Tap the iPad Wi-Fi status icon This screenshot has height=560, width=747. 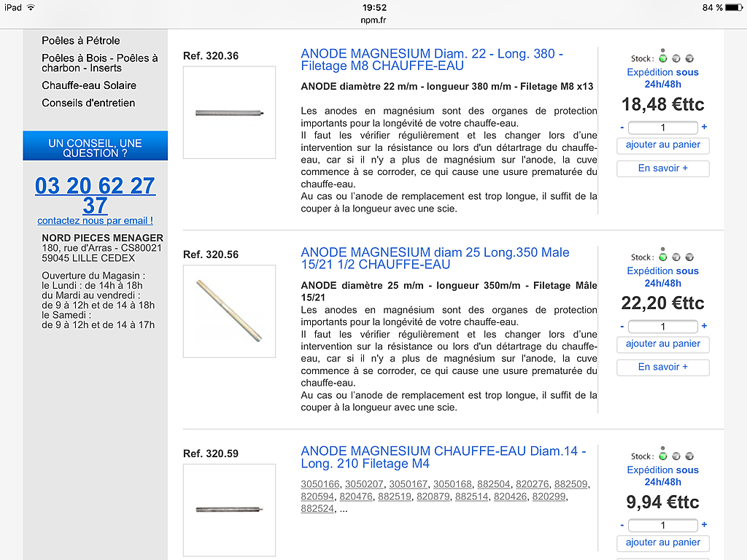coord(31,7)
